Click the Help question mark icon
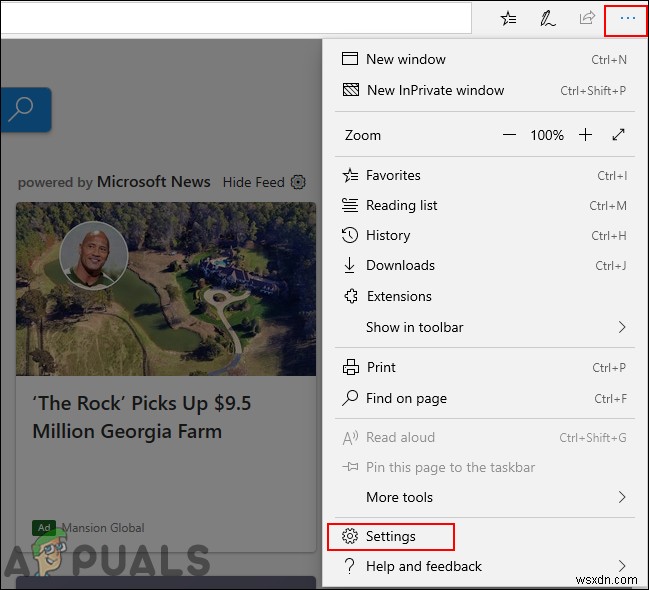This screenshot has height=590, width=649. pyautogui.click(x=350, y=566)
